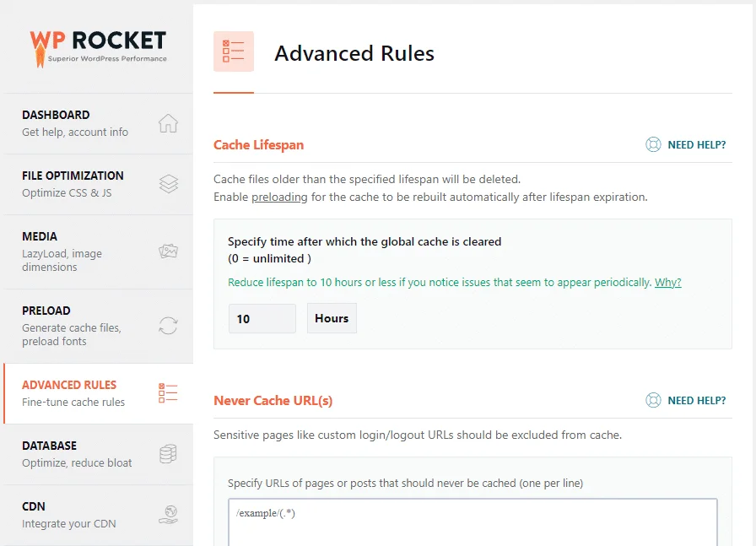
Task: Switch to the Database tab
Action: [76, 454]
